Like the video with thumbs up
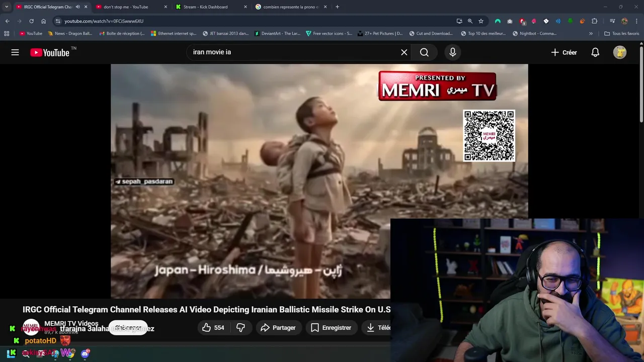The width and height of the screenshot is (644, 362). coord(213,328)
